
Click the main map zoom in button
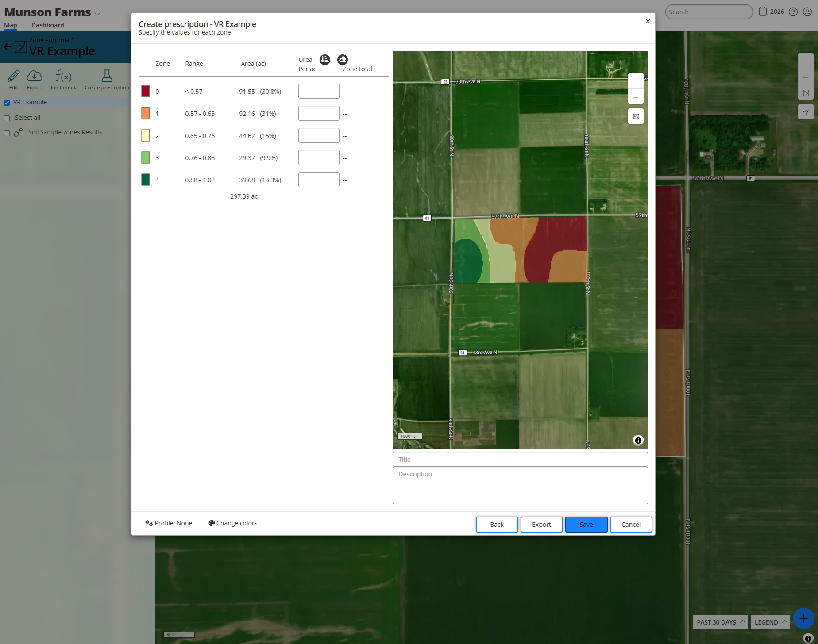coord(806,61)
